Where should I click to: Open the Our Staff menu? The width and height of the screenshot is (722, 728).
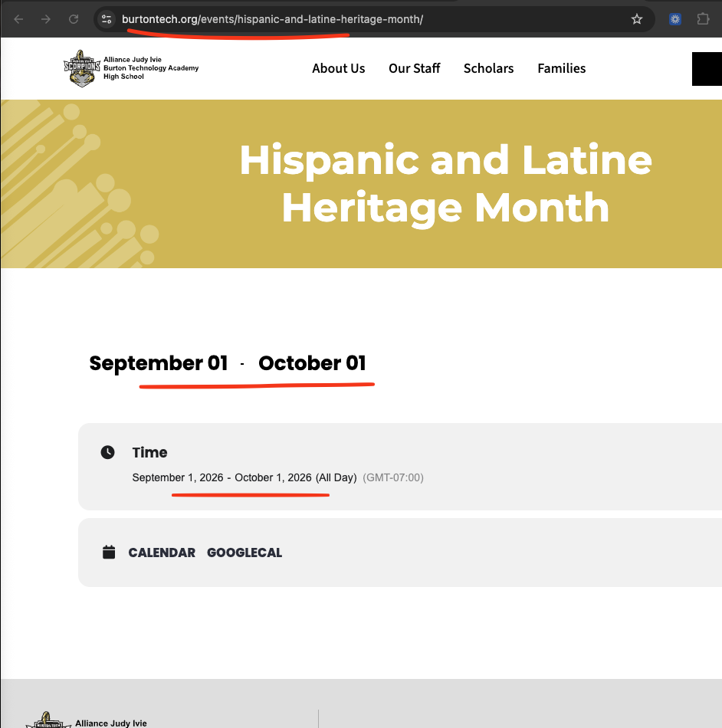click(x=414, y=68)
